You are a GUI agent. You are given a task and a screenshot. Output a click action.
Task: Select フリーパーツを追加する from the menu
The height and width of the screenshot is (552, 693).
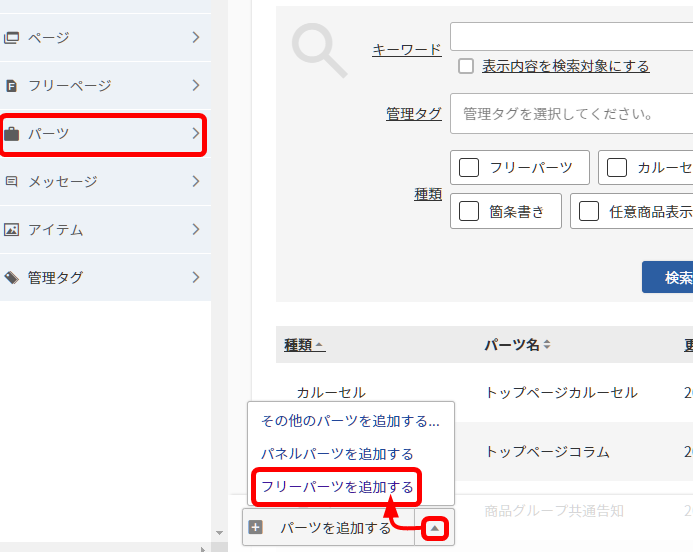click(x=337, y=487)
